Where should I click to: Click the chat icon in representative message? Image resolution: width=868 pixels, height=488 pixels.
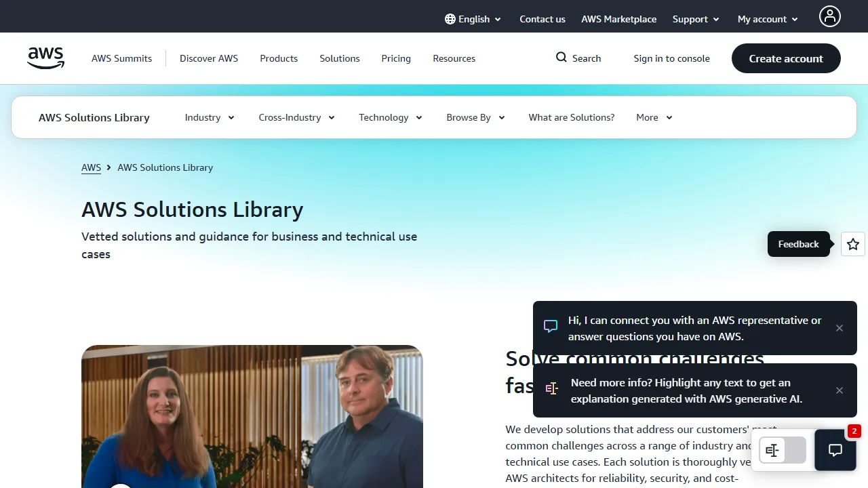[x=551, y=326]
